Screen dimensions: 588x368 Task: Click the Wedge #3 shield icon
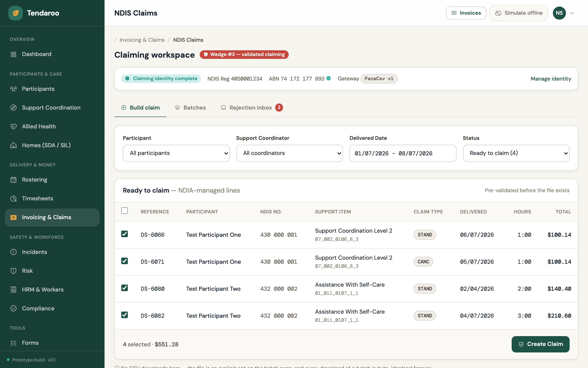click(206, 55)
